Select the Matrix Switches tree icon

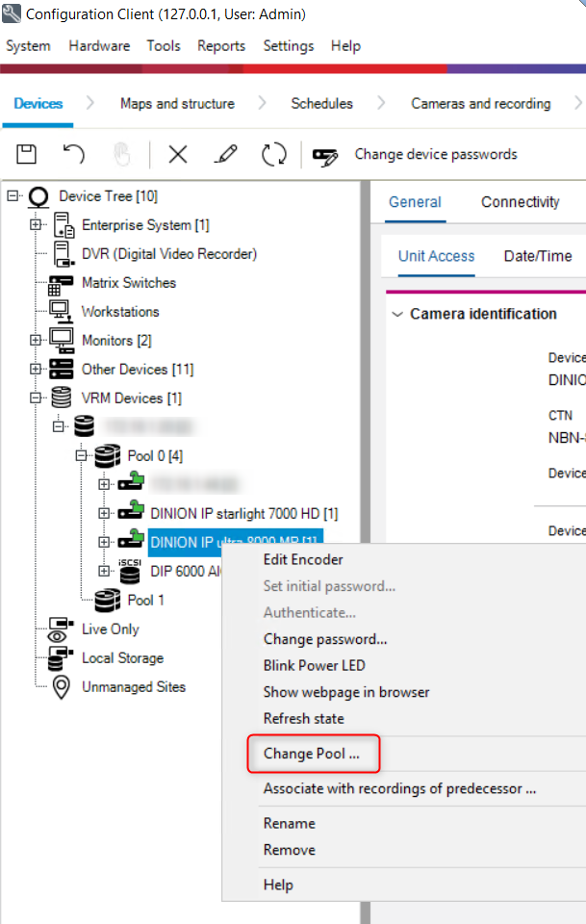pos(61,283)
